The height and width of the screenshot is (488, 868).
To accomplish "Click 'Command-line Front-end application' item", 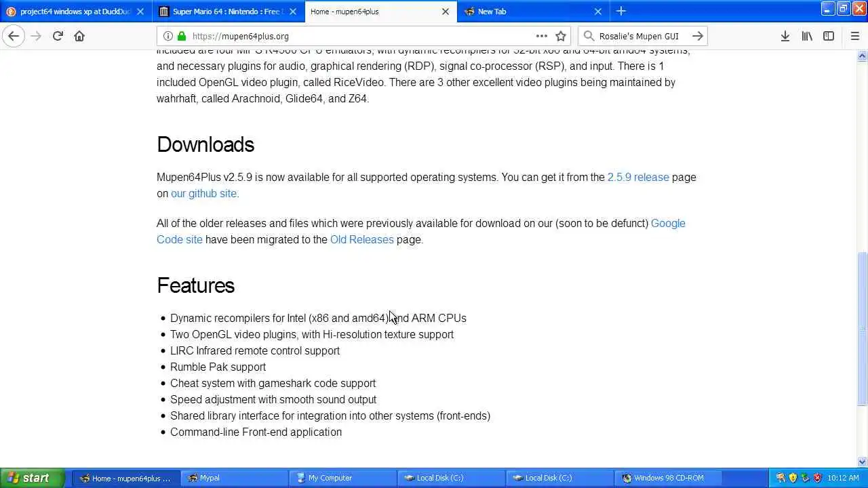I will coord(256,432).
